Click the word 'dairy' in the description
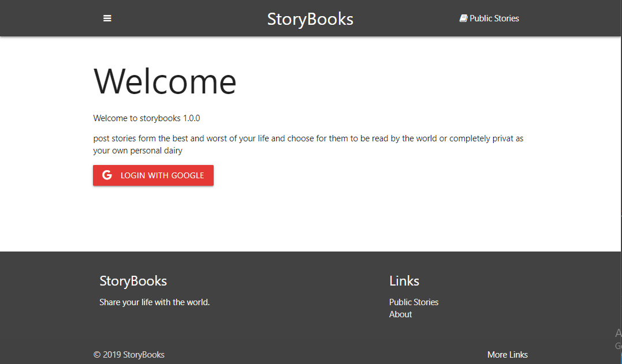 [172, 151]
